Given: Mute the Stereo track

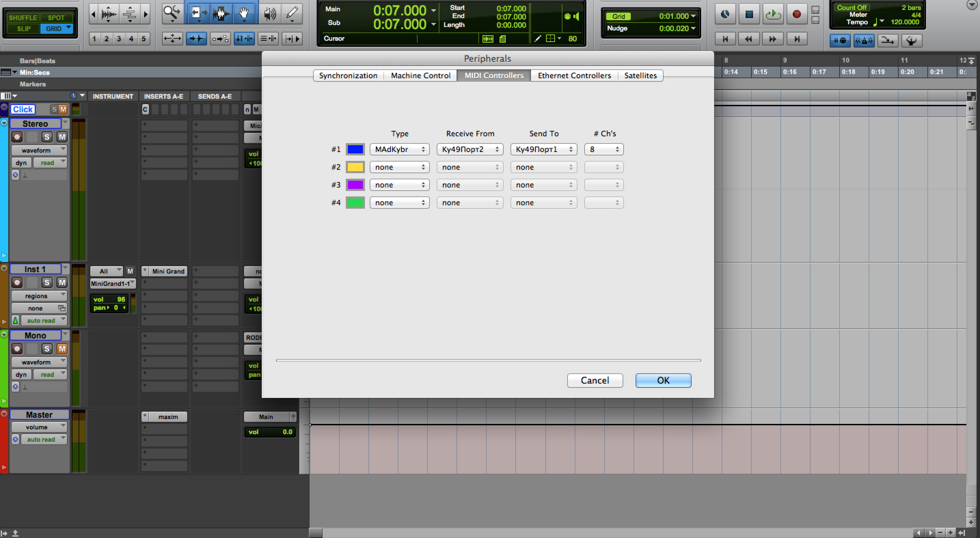Looking at the screenshot, I should pos(62,137).
